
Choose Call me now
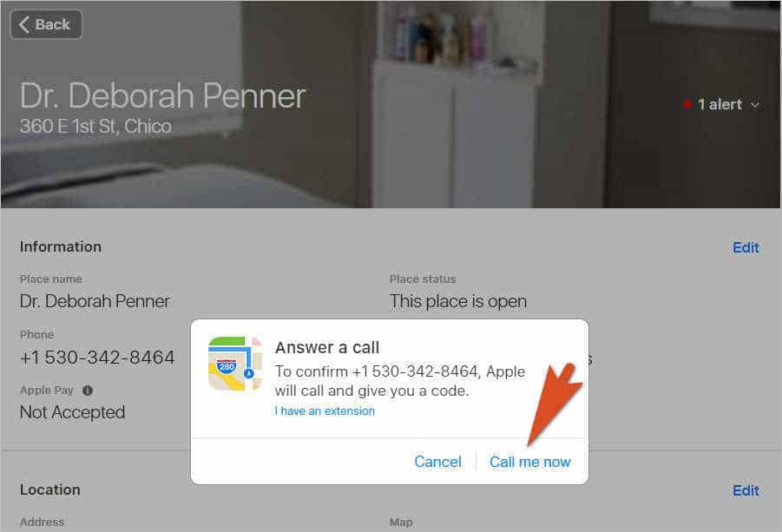[529, 462]
